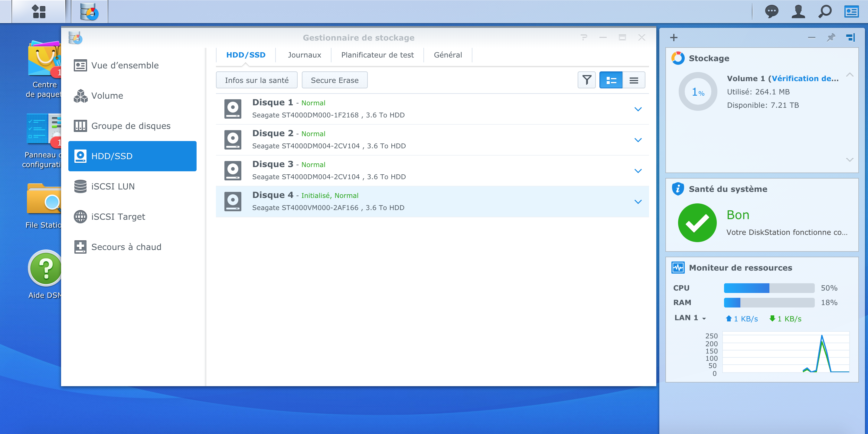Pin the widget panel

831,38
